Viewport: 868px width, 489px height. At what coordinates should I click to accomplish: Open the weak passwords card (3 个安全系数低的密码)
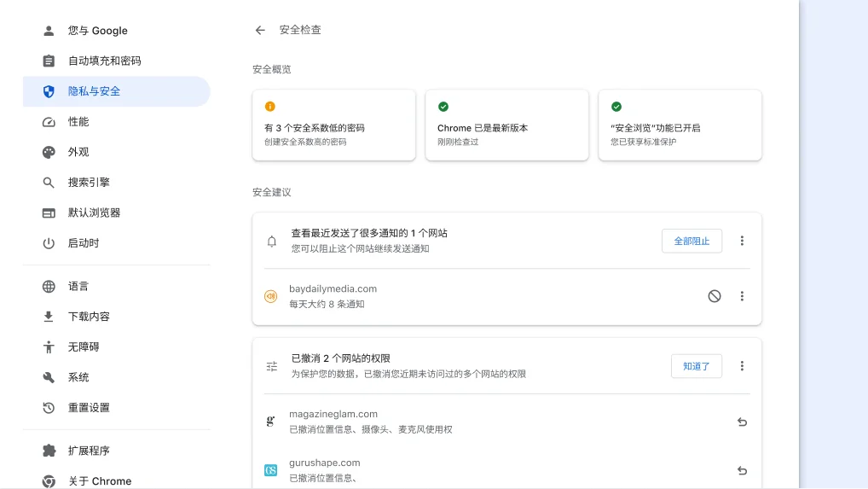tap(333, 125)
